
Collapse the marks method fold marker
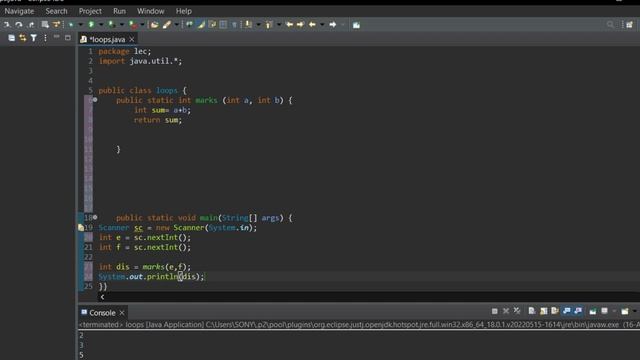(x=95, y=100)
